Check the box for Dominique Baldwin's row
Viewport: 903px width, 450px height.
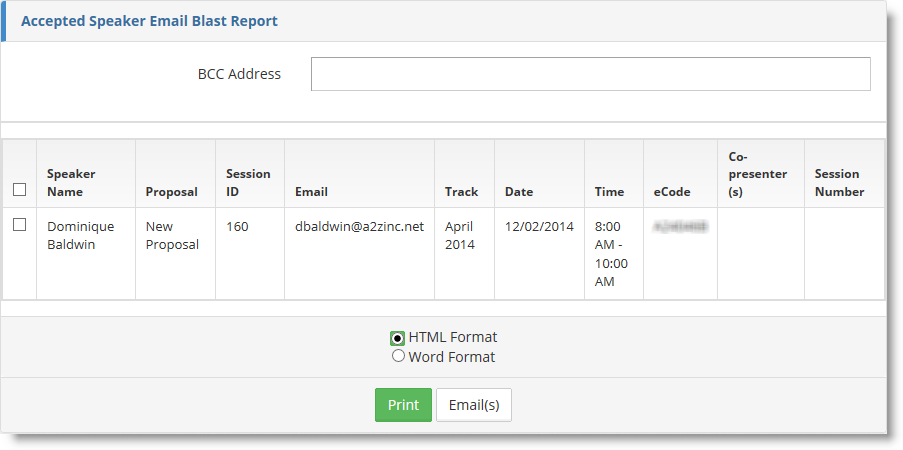click(19, 225)
